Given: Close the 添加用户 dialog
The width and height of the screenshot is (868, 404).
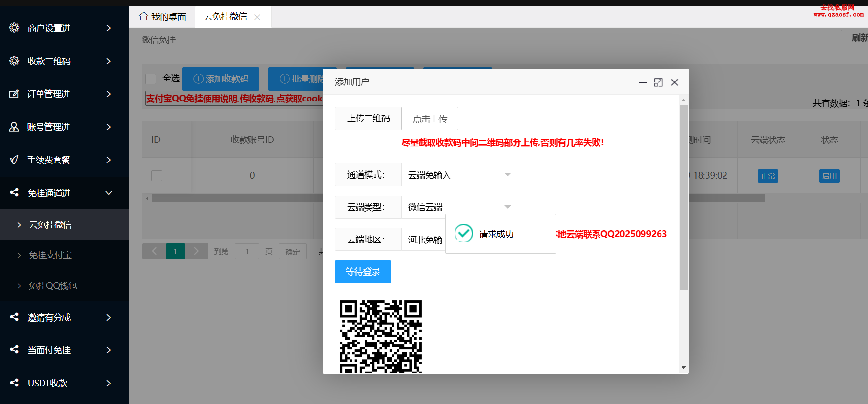Looking at the screenshot, I should click(x=675, y=82).
